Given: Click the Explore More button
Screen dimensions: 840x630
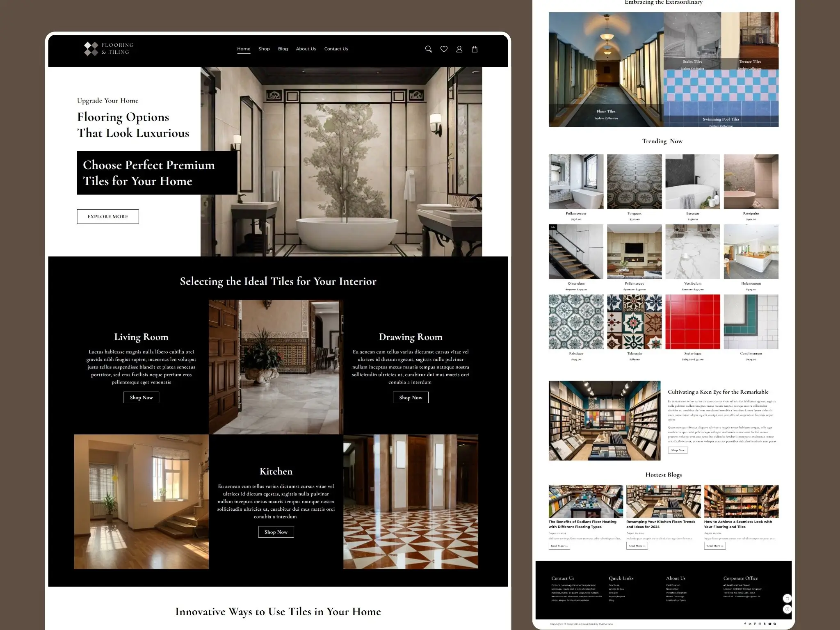Looking at the screenshot, I should coord(108,216).
